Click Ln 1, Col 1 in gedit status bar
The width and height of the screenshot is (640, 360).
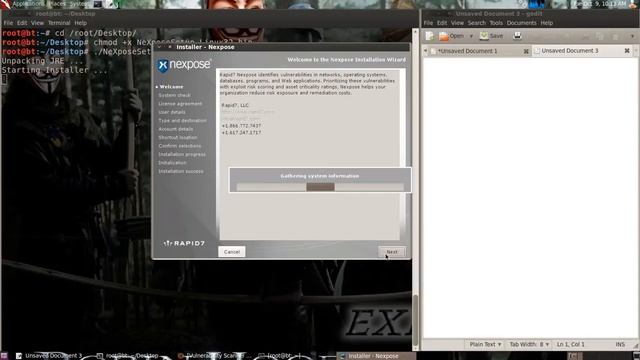571,344
